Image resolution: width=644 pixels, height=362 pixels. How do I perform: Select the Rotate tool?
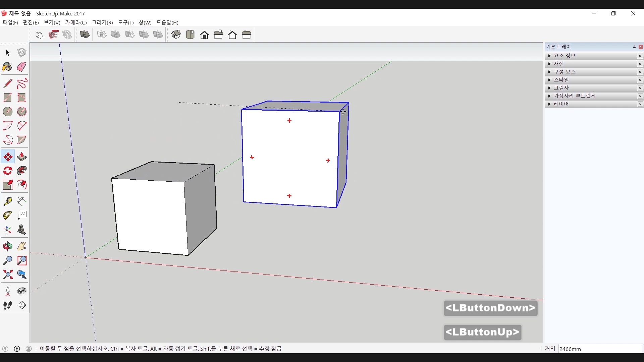[x=7, y=171]
